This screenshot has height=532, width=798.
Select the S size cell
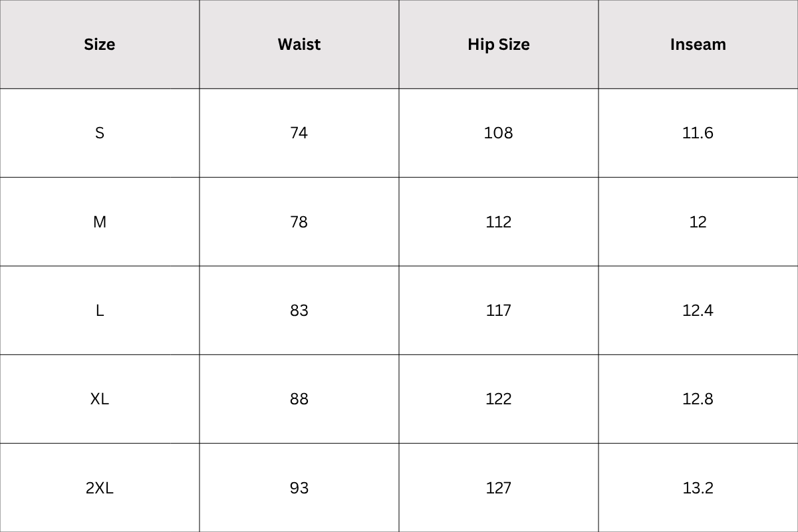pos(100,133)
